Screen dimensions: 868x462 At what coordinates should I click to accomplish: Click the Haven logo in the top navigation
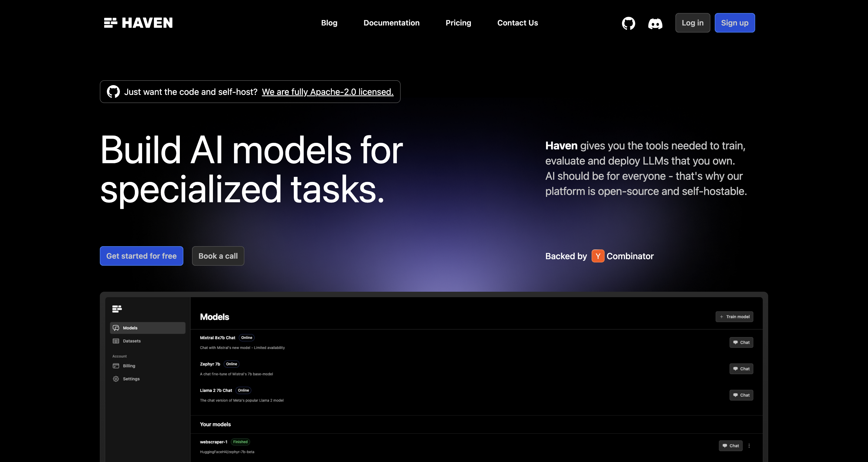tap(138, 23)
